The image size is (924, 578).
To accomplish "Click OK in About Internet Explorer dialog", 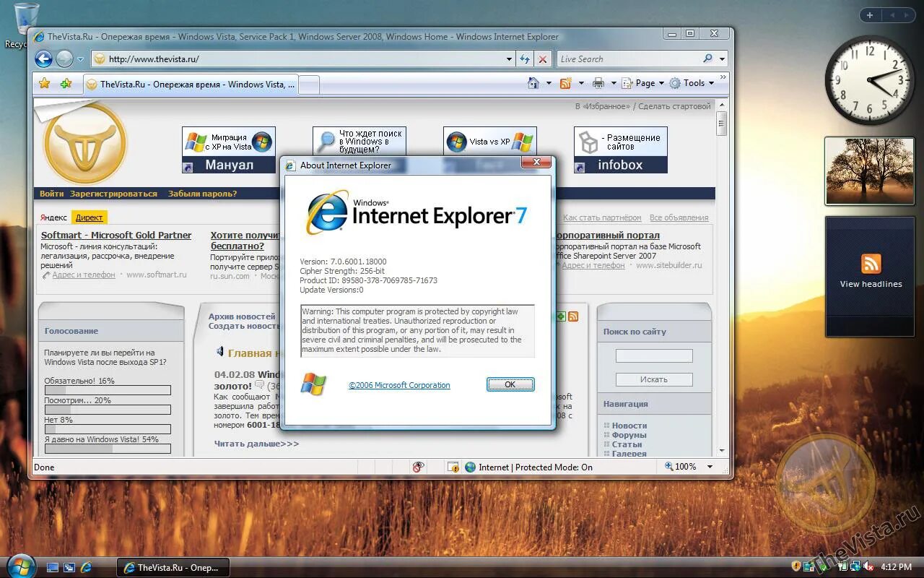I will (x=510, y=384).
